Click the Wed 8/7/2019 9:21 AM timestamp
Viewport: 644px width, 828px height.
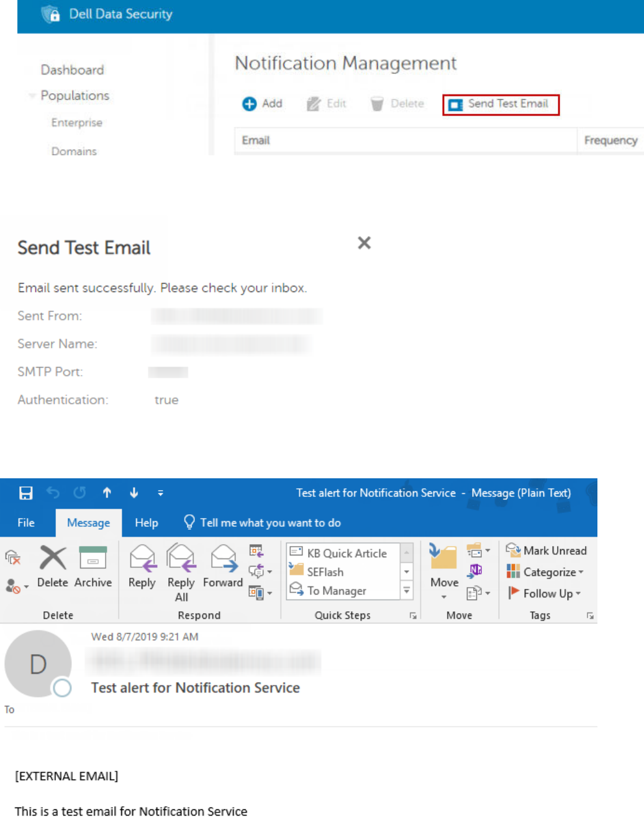145,637
